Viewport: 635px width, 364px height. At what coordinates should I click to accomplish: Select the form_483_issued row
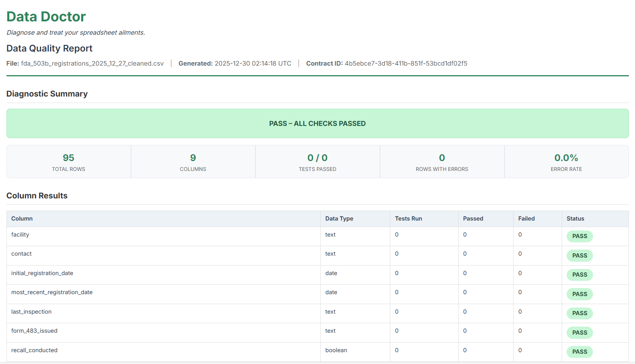[x=34, y=331]
